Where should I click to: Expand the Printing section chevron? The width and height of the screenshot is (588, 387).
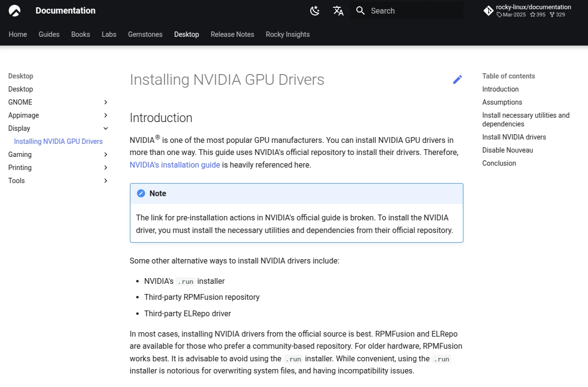(106, 168)
